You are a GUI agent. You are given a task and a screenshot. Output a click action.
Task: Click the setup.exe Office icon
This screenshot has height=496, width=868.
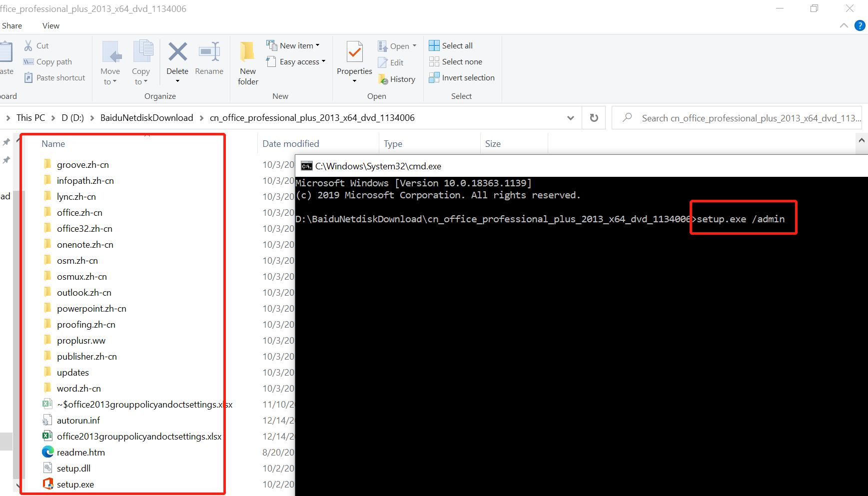pos(48,484)
